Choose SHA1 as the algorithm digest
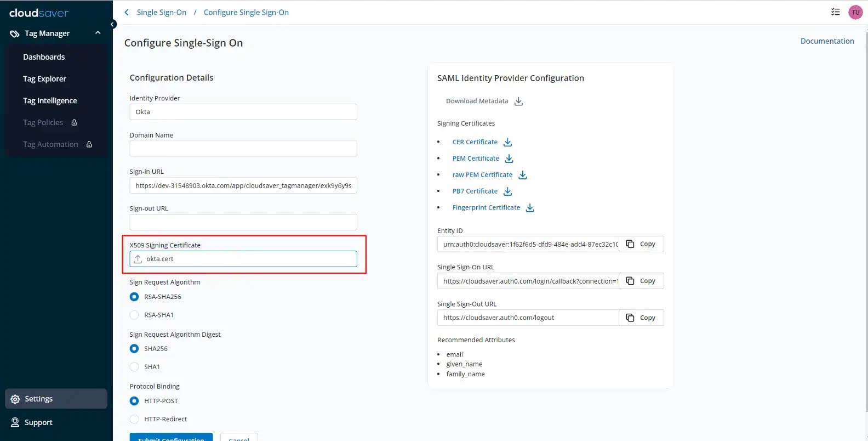Screen dimensions: 868x441 [x=134, y=367]
